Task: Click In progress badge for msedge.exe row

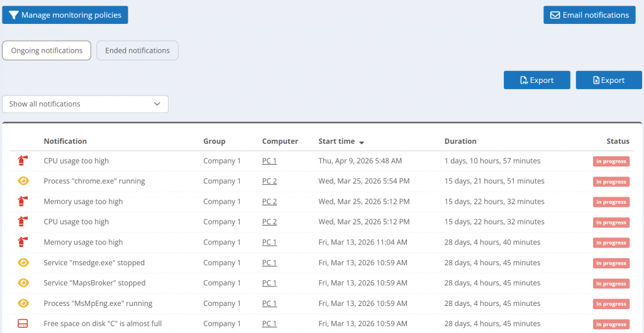Action: [611, 263]
